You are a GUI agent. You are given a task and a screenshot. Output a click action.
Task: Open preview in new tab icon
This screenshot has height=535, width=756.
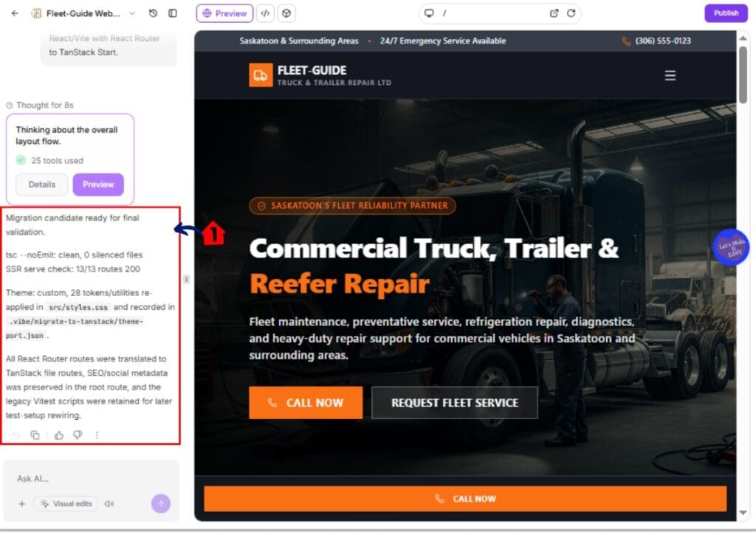point(554,13)
